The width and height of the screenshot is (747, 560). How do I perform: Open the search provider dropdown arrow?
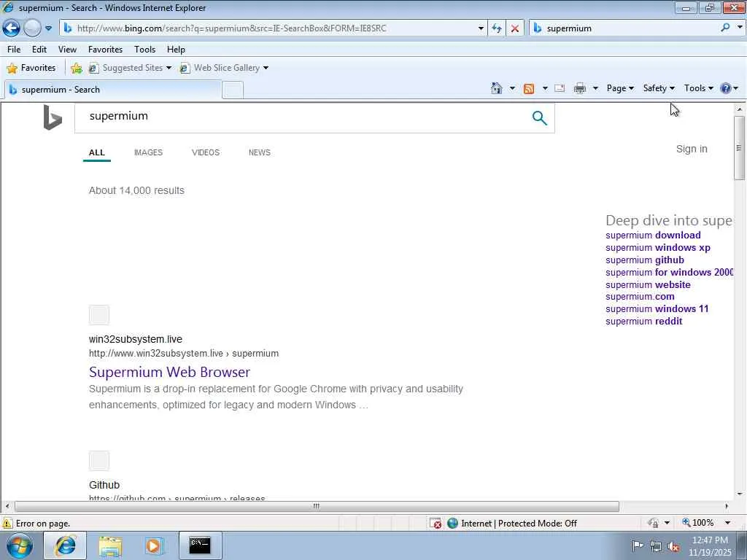740,28
